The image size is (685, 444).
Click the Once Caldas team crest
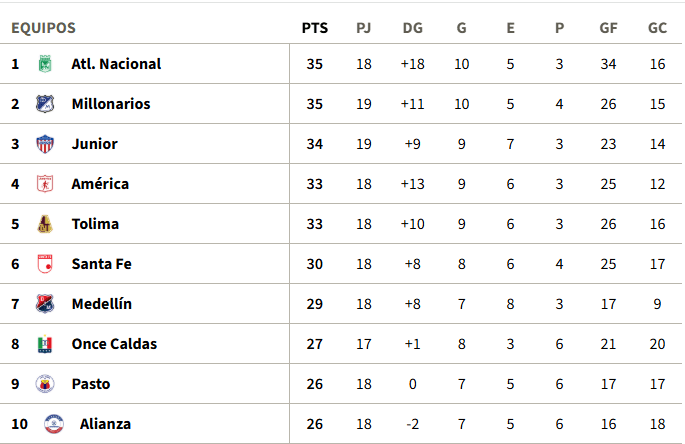click(x=45, y=344)
